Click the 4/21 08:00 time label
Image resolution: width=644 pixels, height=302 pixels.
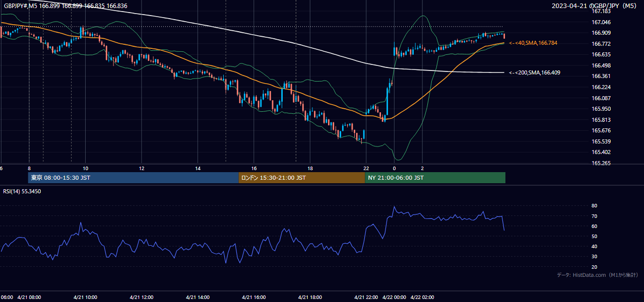29,297
